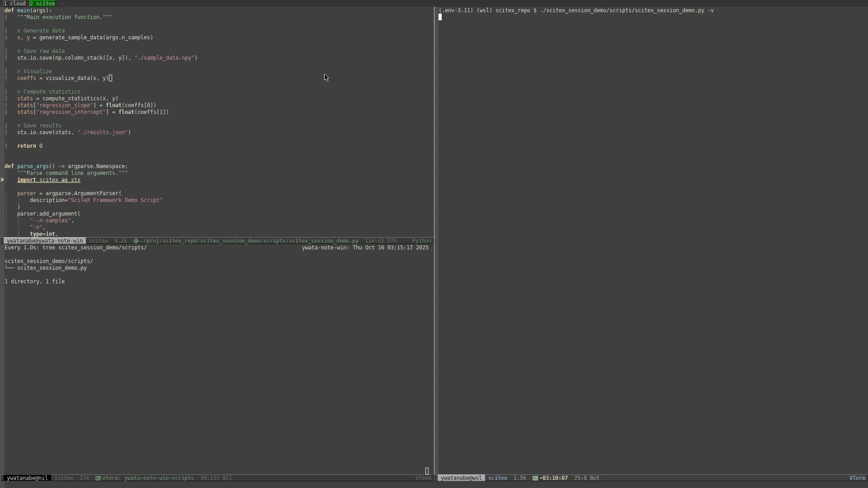
Task: Click the clock icon next to -03:10:07
Action: click(534, 478)
